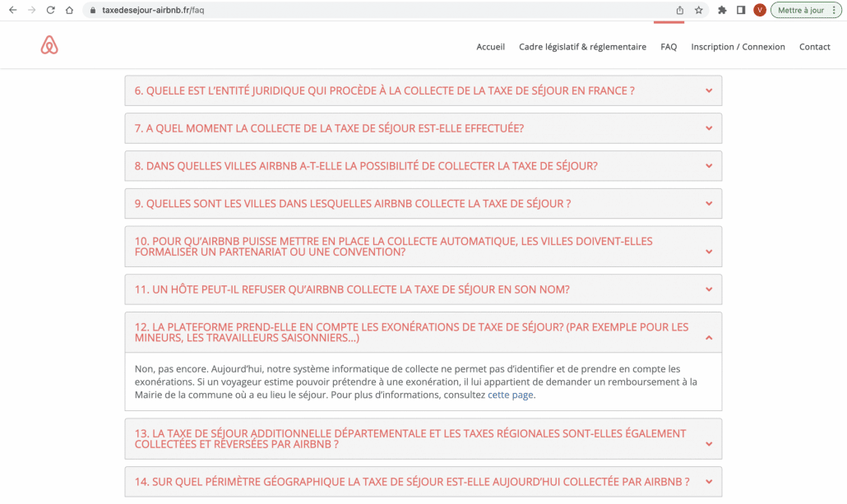
Task: Toggle the browser side panel icon
Action: [x=741, y=10]
